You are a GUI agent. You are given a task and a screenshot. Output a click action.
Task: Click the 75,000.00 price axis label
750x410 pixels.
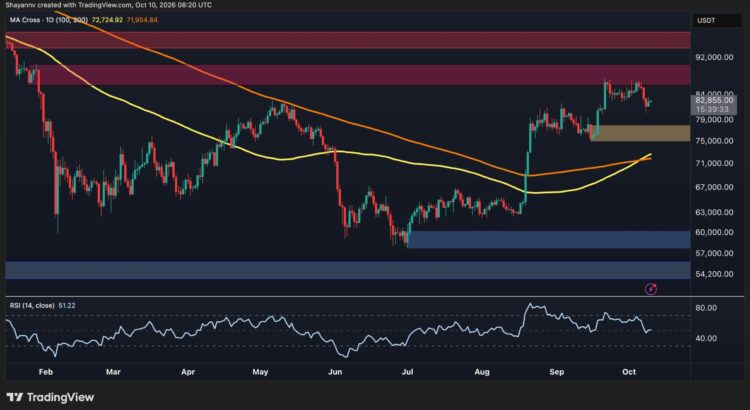pos(715,141)
